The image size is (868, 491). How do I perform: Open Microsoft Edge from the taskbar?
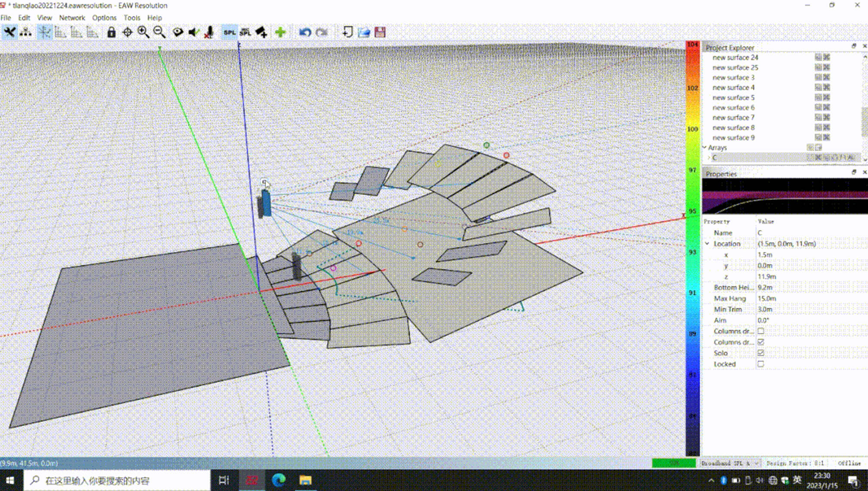(x=279, y=480)
